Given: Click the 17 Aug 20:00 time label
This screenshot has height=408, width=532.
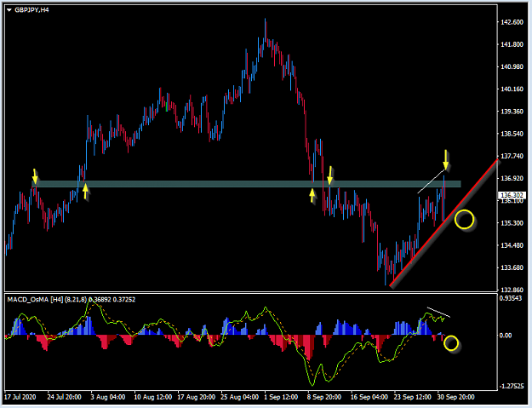Looking at the screenshot, I should [x=197, y=397].
